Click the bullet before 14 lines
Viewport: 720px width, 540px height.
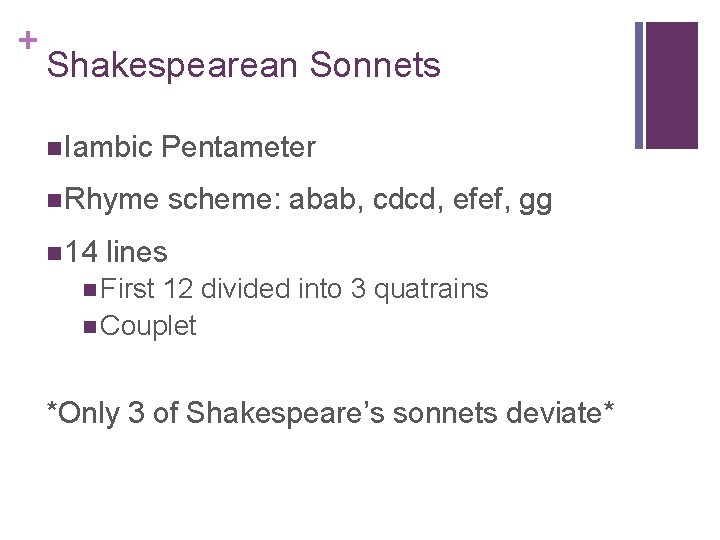point(53,252)
